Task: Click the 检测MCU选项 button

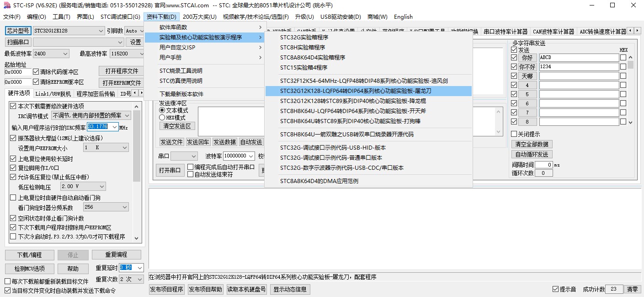Action: (30, 269)
